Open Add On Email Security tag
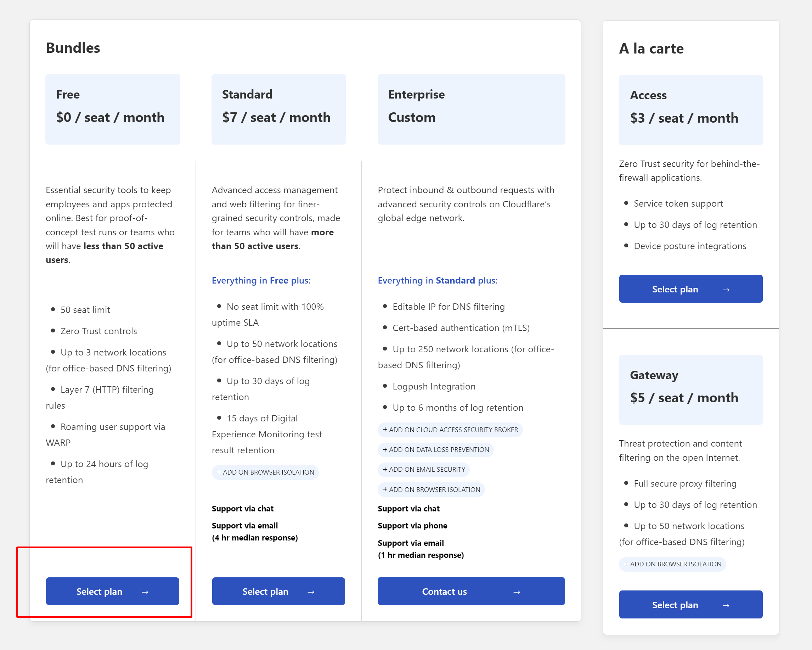 click(424, 470)
